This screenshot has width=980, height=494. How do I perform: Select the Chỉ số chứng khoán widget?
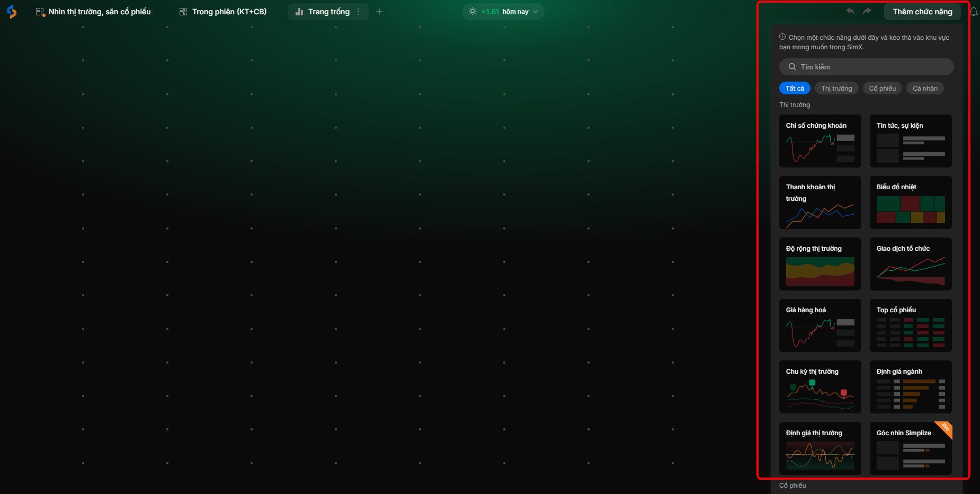coord(820,141)
